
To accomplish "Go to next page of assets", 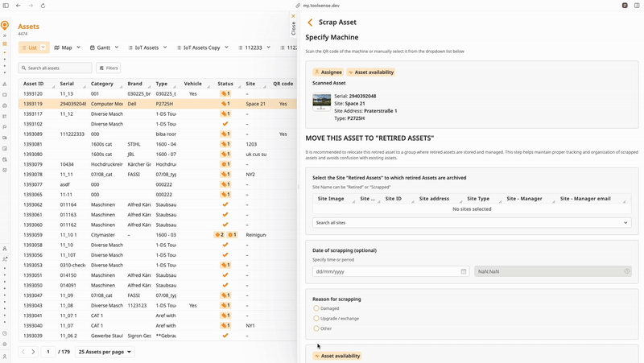I will pyautogui.click(x=33, y=352).
